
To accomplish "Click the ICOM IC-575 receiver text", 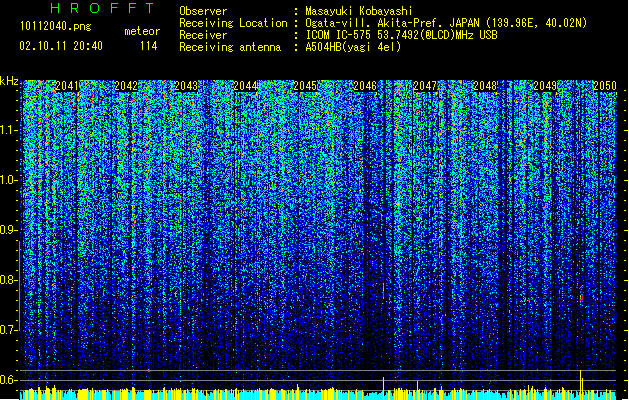I will pos(401,35).
